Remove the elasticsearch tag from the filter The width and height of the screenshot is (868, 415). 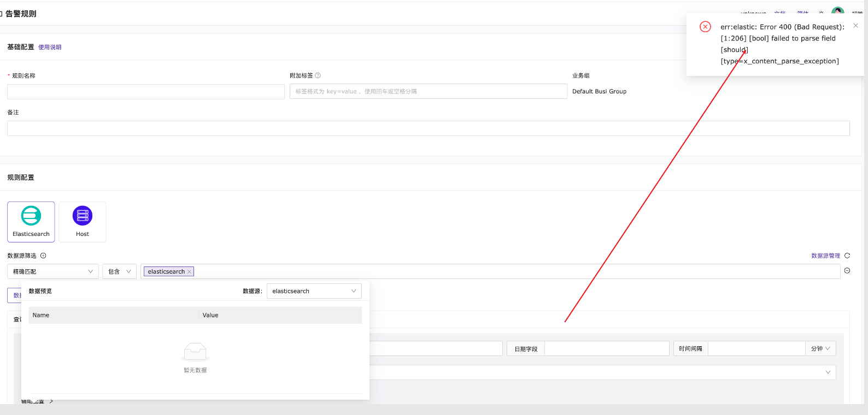[x=190, y=272]
